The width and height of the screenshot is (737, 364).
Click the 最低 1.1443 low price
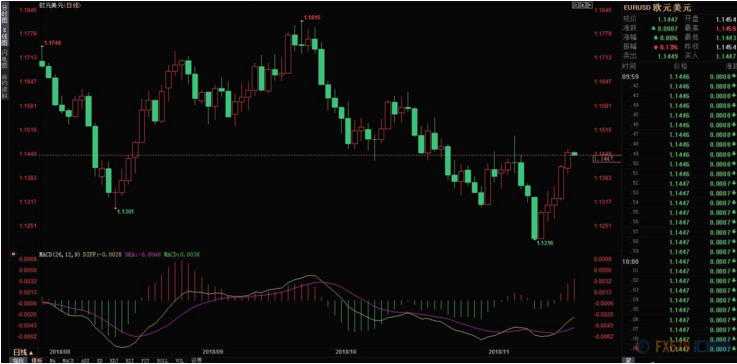725,38
